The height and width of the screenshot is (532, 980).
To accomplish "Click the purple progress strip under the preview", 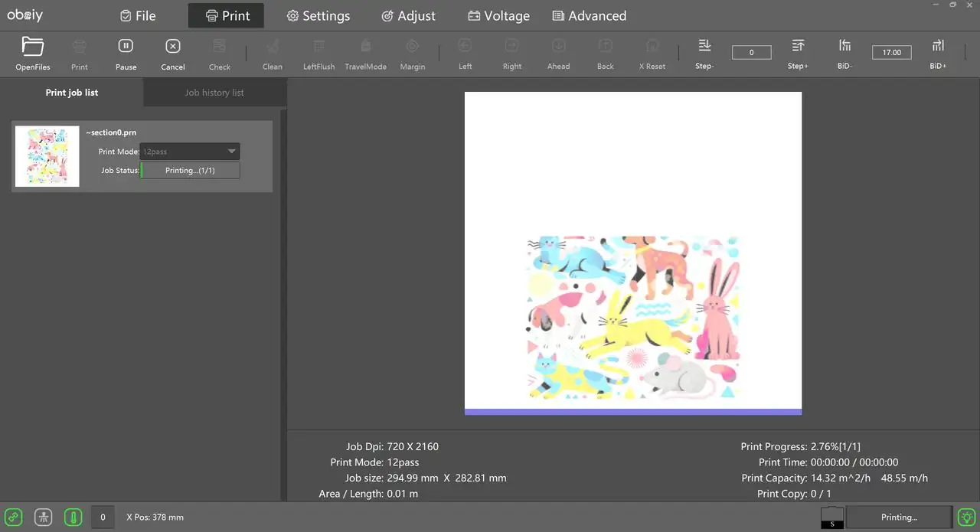I will point(633,412).
